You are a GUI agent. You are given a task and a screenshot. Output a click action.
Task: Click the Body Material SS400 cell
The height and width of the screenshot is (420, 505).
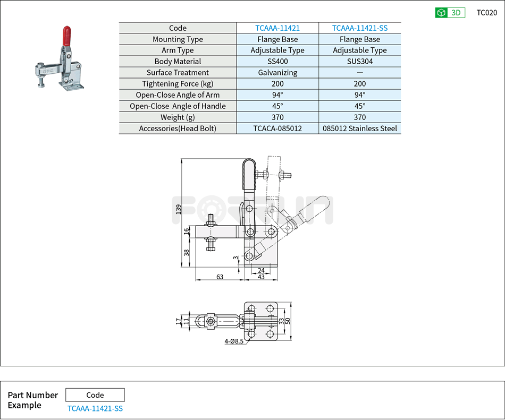[277, 61]
